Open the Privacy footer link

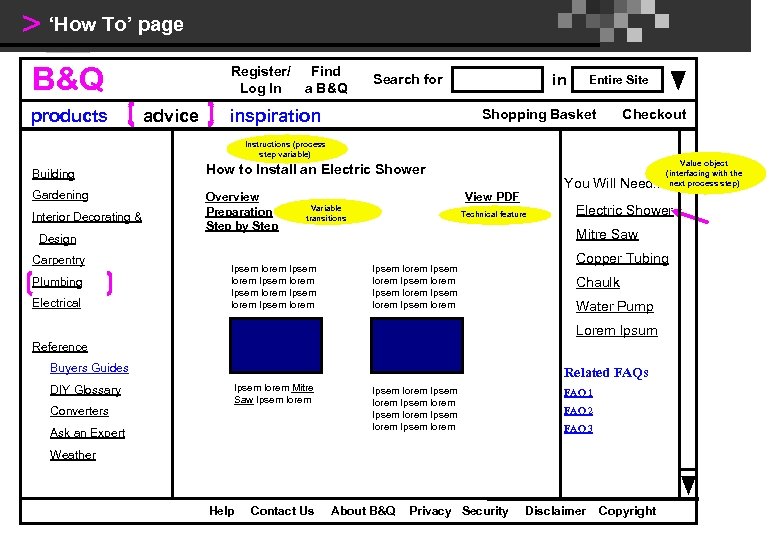(430, 511)
